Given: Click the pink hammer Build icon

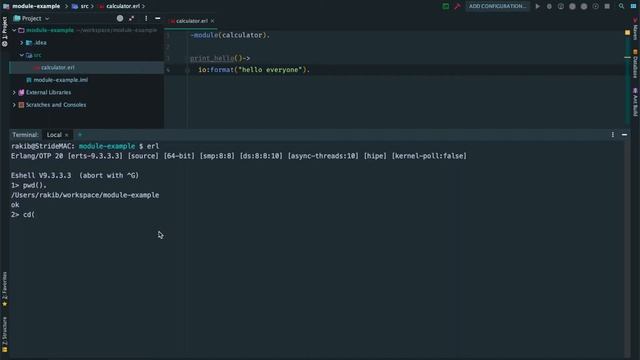Looking at the screenshot, I should 457,6.
